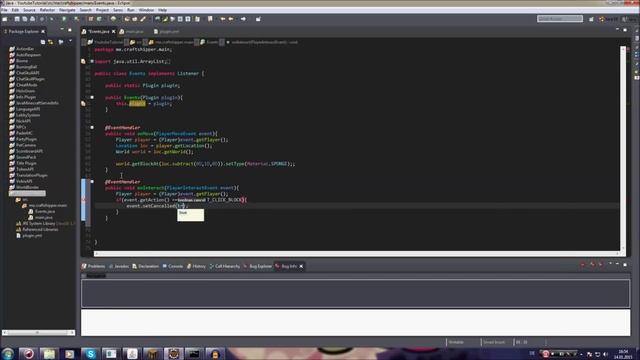The width and height of the screenshot is (640, 360).
Task: Switch to the Call Hierarchy tab
Action: point(224,266)
